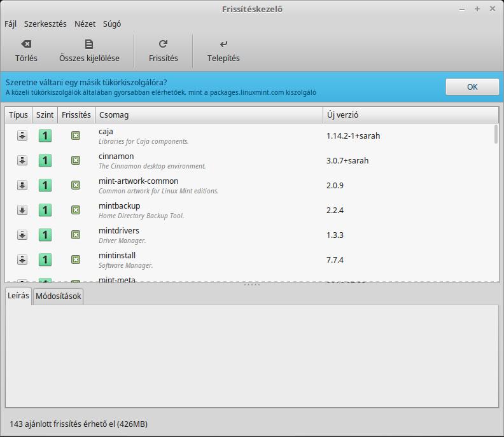
Task: Close the Frissítéskezelő window
Action: (492, 9)
